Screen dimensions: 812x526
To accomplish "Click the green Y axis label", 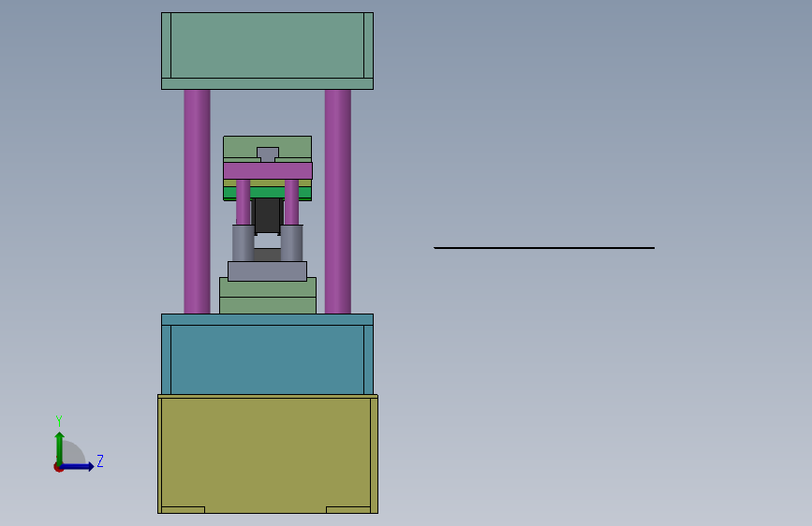I will point(59,420).
